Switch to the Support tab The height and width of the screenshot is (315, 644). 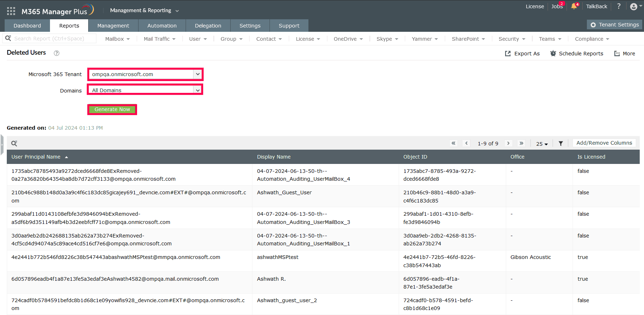click(x=289, y=26)
